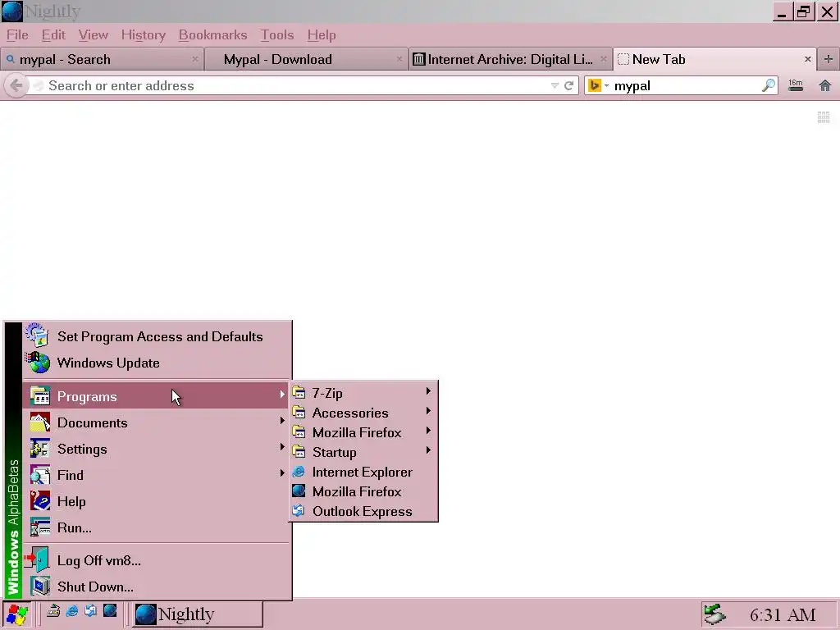Launch Outlook Express from quick launch

[x=90, y=610]
